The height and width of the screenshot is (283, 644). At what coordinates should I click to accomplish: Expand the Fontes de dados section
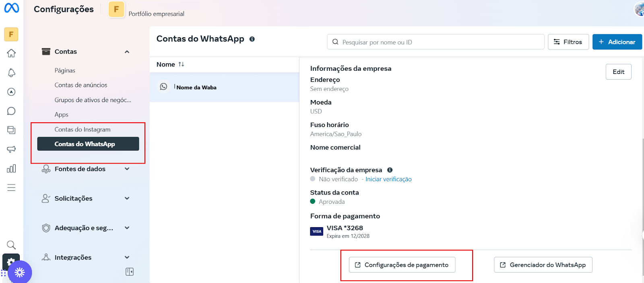(127, 169)
